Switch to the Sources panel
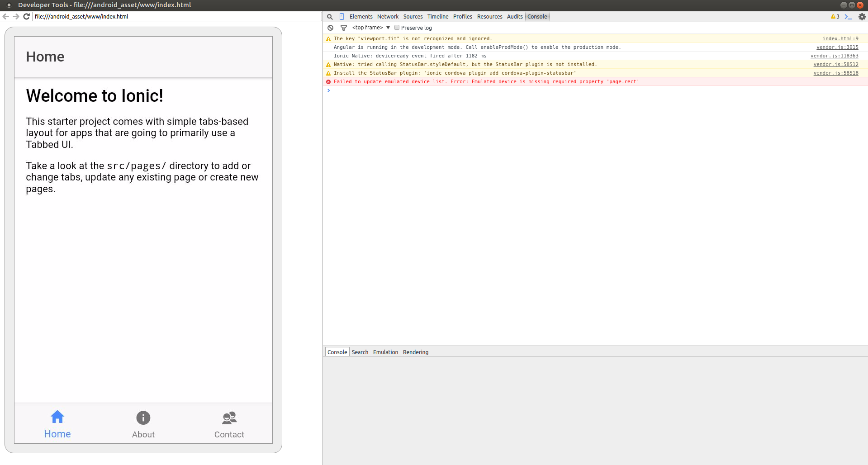Image resolution: width=868 pixels, height=465 pixels. [413, 17]
